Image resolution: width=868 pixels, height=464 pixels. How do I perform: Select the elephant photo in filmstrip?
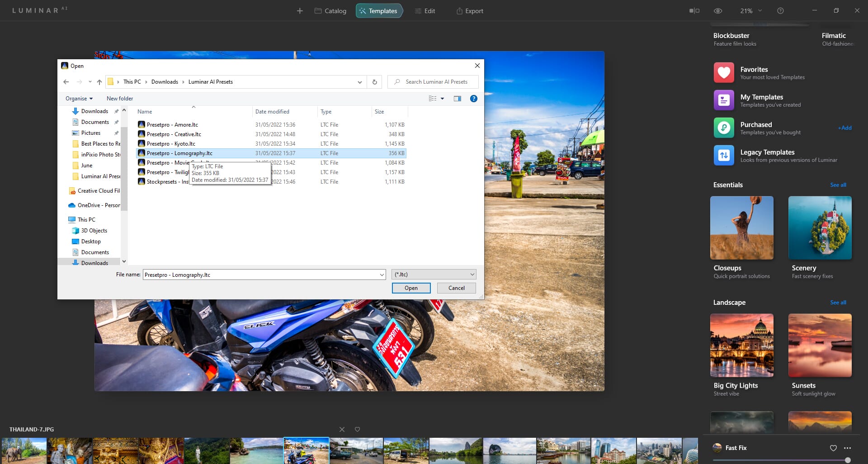pyautogui.click(x=24, y=451)
